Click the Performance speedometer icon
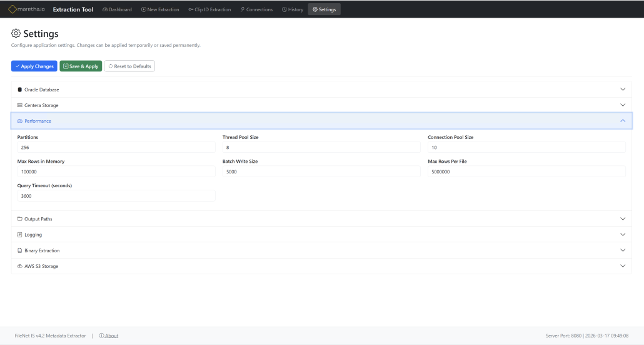The image size is (644, 345). point(20,121)
